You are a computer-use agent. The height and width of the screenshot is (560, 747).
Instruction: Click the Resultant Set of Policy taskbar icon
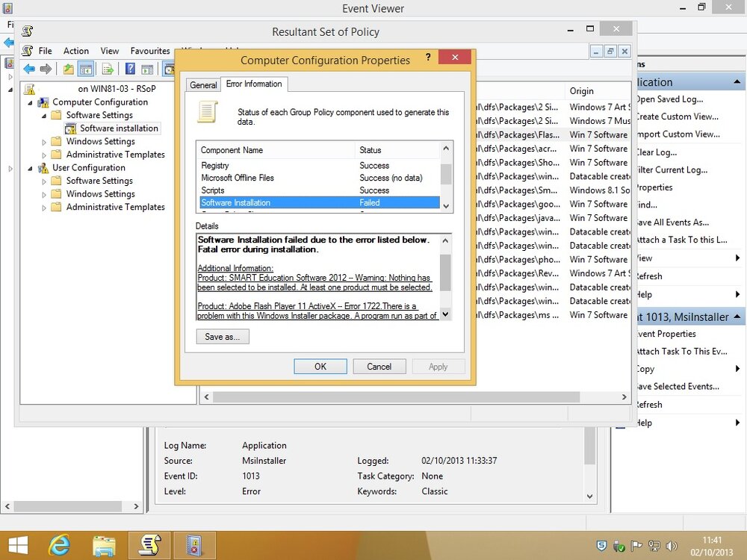tap(149, 545)
